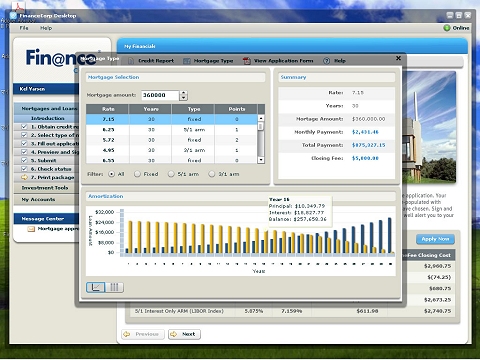Click the house photo thumbnail
Screen dimensions: 480x360
pyautogui.click(x=429, y=127)
